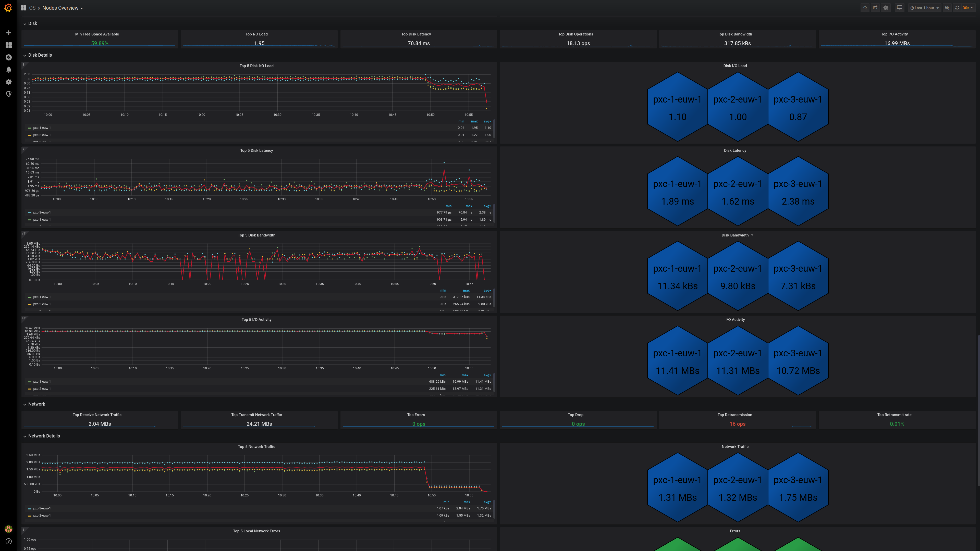Open dashboard settings gear in top bar

click(886, 8)
